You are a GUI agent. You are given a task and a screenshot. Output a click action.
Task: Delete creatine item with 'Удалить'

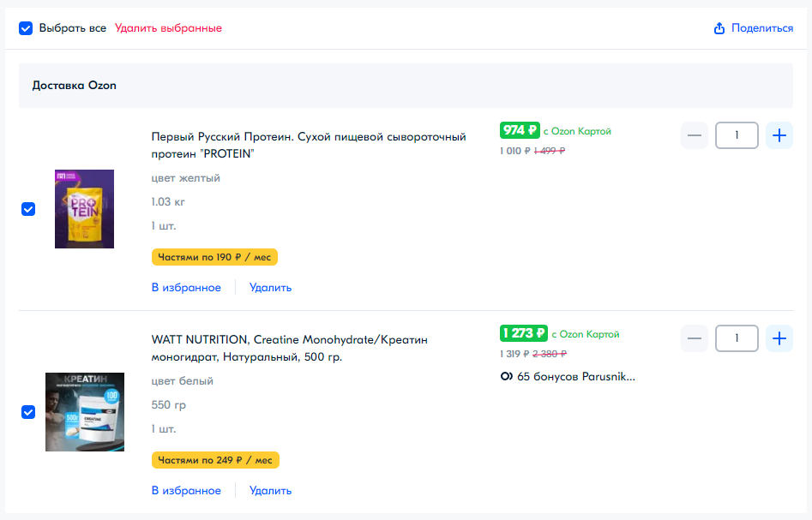[270, 491]
